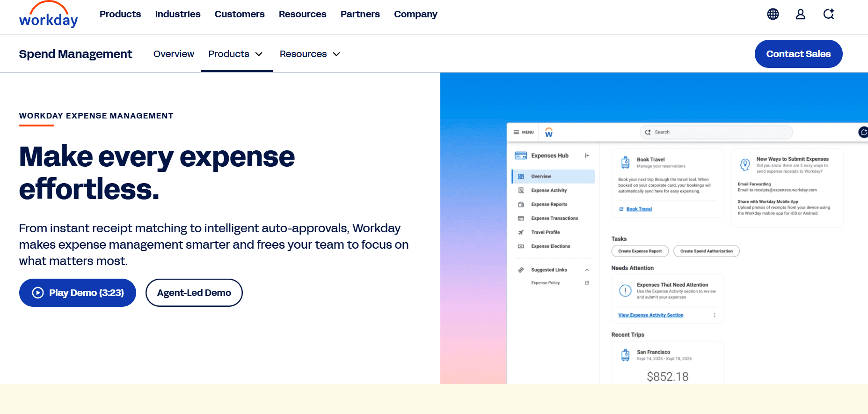Screen dimensions: 868x414
Task: Open the language globe selector
Action: pyautogui.click(x=773, y=14)
